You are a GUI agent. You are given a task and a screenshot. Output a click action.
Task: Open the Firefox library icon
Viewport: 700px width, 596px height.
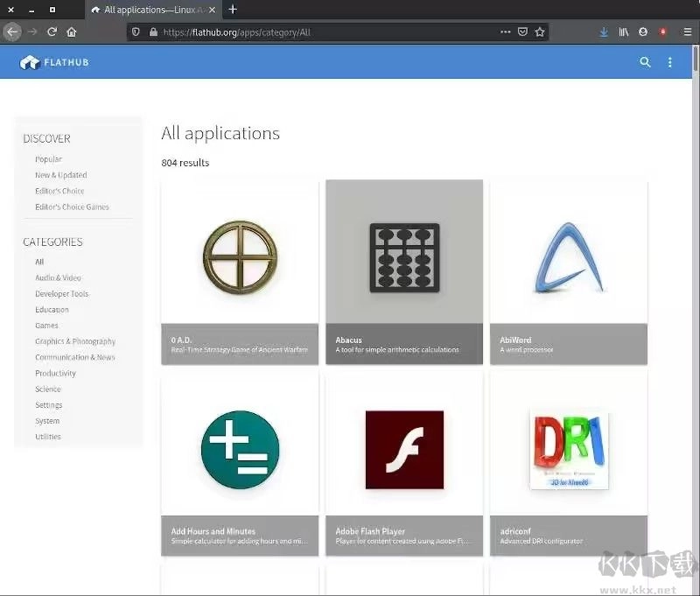(x=624, y=32)
